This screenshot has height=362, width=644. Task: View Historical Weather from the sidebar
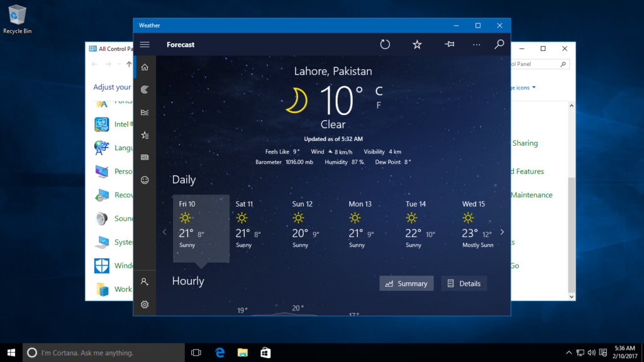145,112
